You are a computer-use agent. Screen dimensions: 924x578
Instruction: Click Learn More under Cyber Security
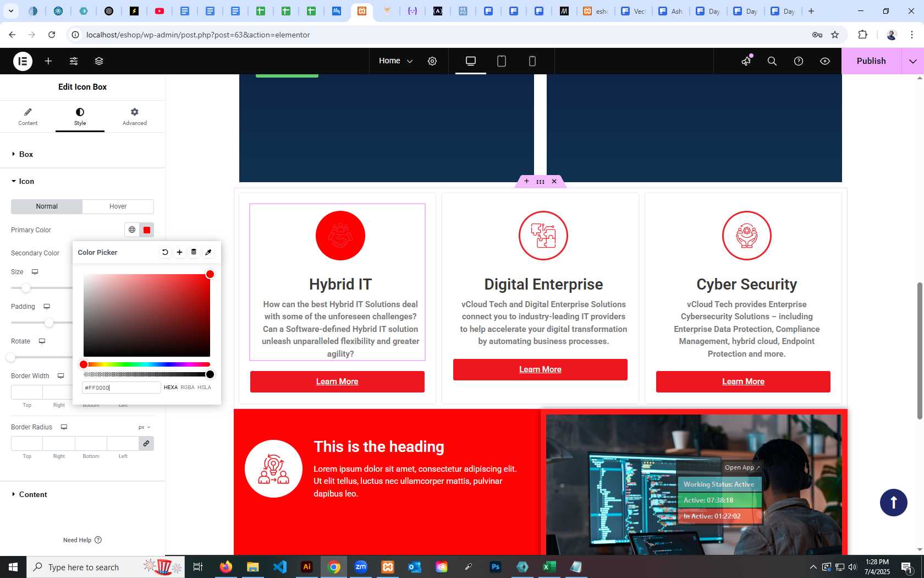(743, 381)
